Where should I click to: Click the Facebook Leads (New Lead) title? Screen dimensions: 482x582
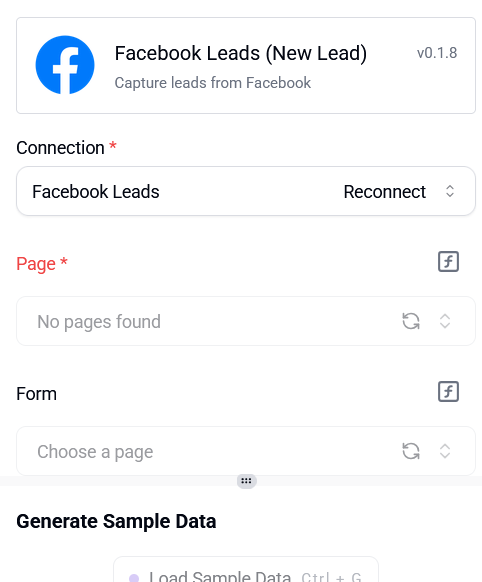click(240, 53)
